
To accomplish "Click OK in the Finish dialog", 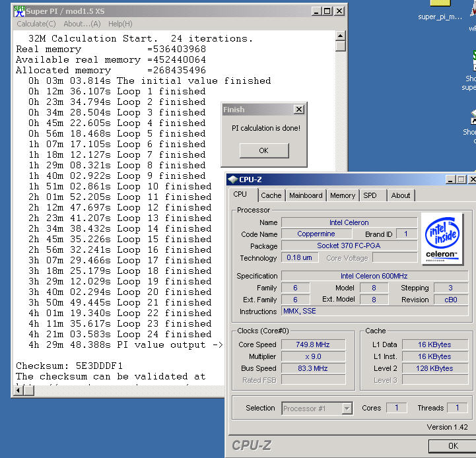I will 264,150.
